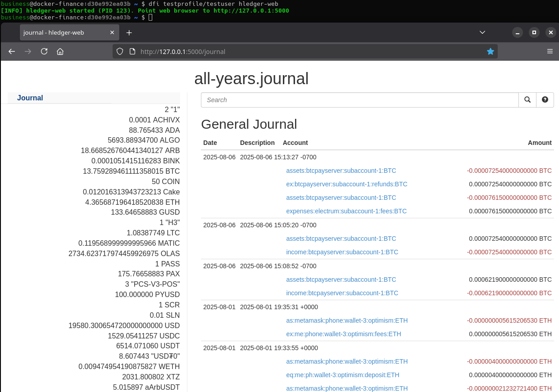Open eq:me:ph:wallet-3:optimism:deposit:ETH account link
Image resolution: width=559 pixels, height=392 pixels.
tap(342, 375)
